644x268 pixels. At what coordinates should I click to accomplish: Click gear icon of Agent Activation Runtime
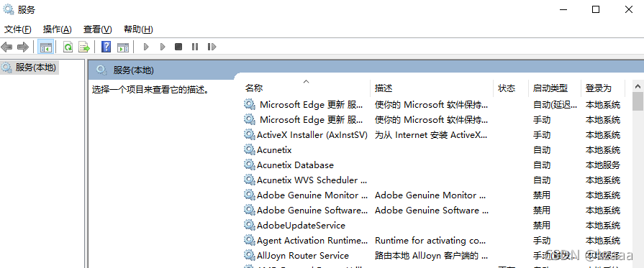tap(249, 240)
